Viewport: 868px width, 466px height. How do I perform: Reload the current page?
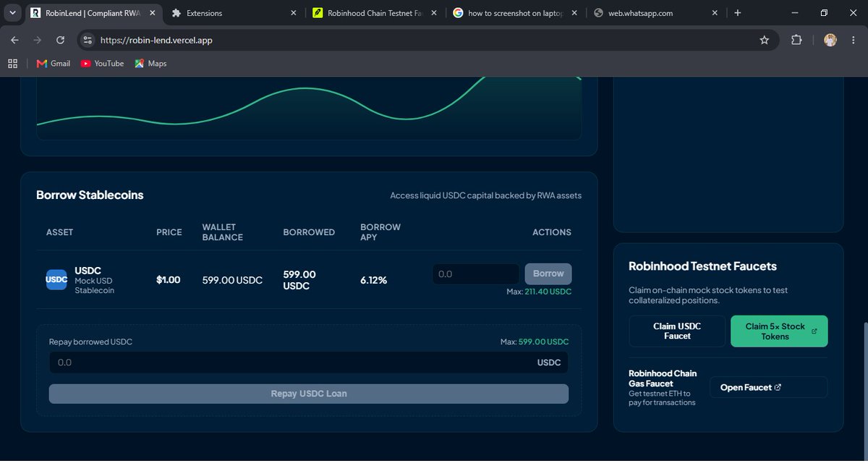click(59, 41)
